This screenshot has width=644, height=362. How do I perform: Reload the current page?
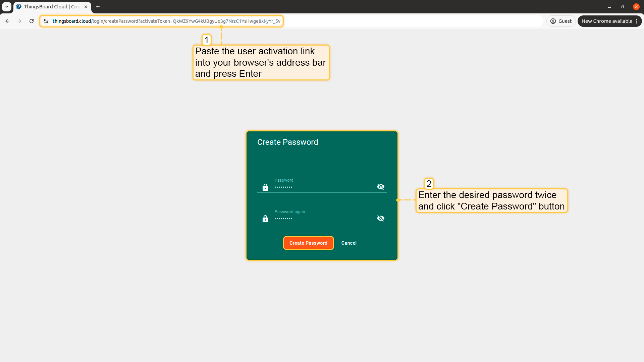(x=32, y=21)
